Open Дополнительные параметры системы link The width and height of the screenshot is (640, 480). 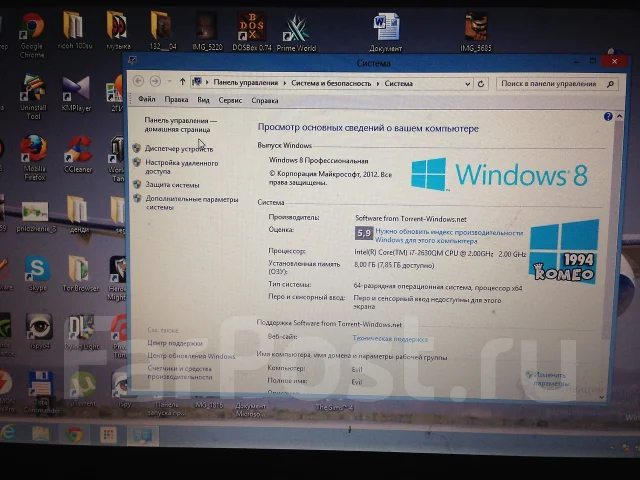pos(192,203)
